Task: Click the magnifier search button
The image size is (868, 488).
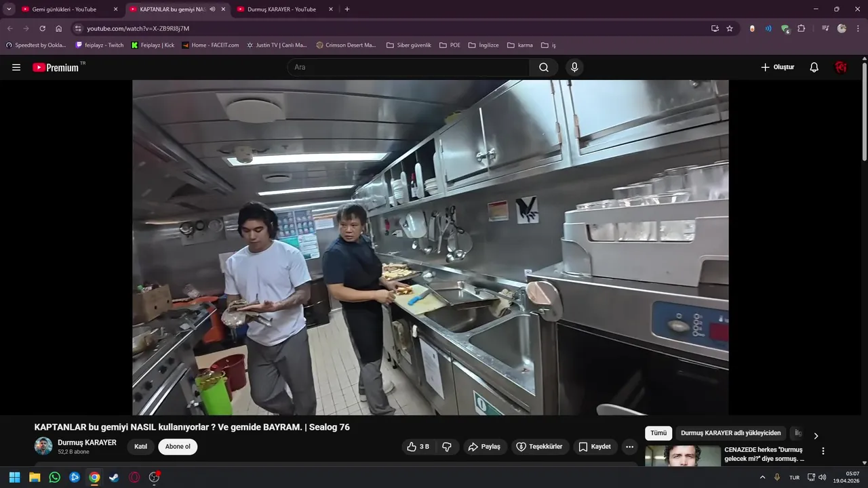Action: coord(544,67)
